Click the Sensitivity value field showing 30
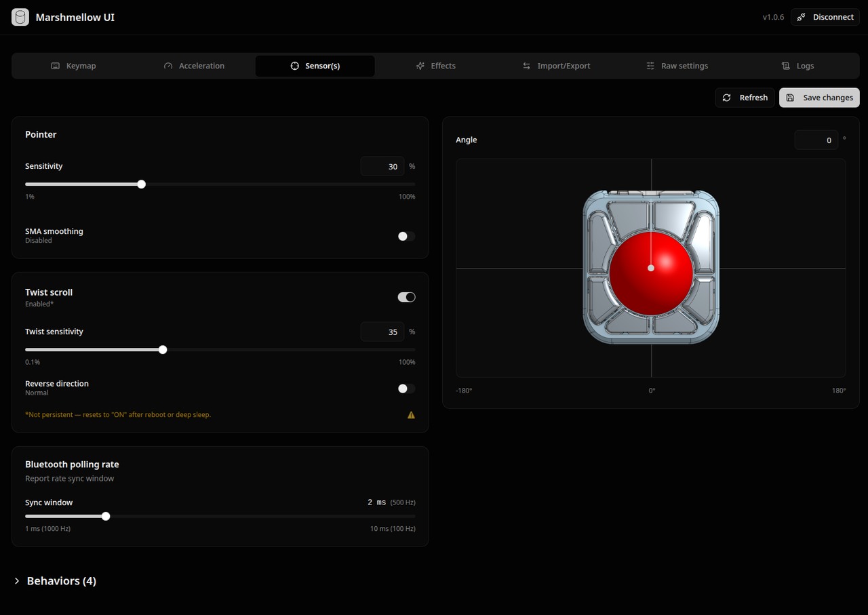The width and height of the screenshot is (868, 615). point(382,166)
